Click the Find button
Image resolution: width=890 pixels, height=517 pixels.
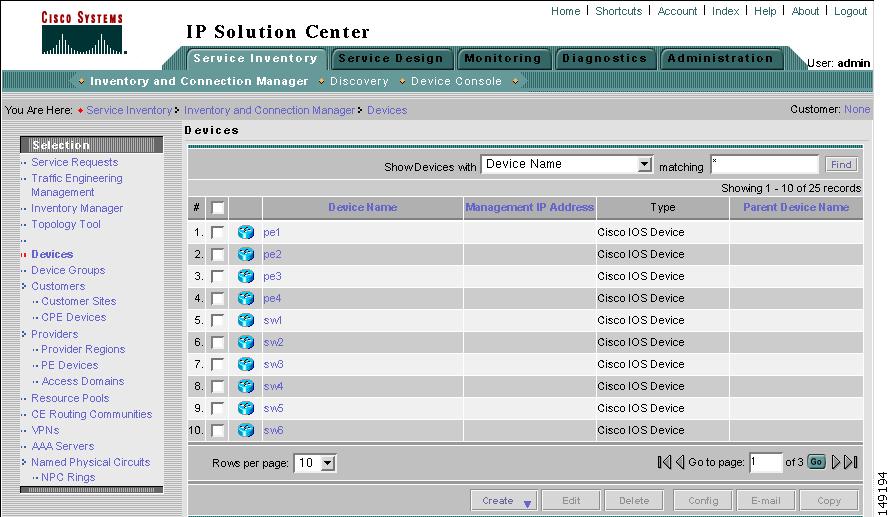pyautogui.click(x=841, y=165)
